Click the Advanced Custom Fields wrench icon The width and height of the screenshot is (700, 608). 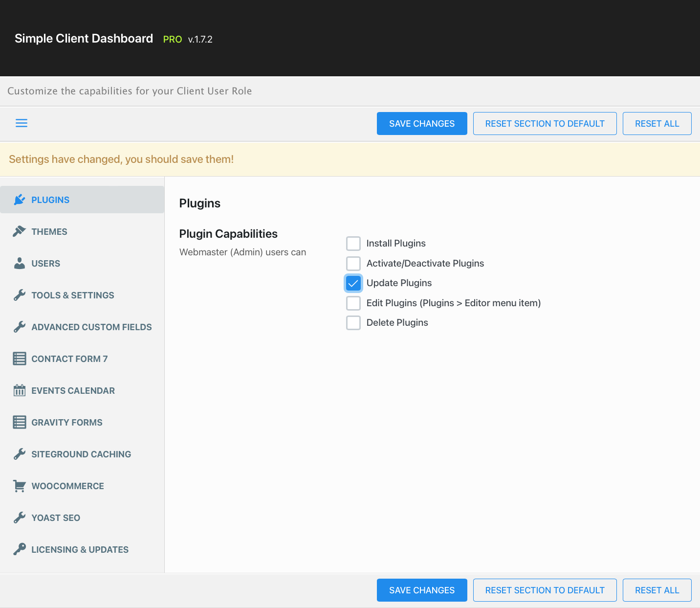click(x=20, y=327)
